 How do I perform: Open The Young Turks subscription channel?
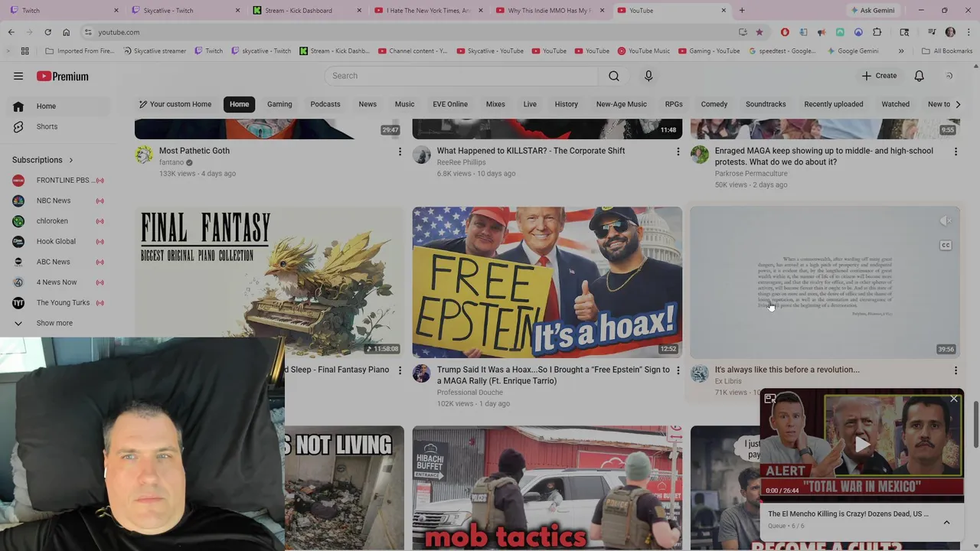59,302
